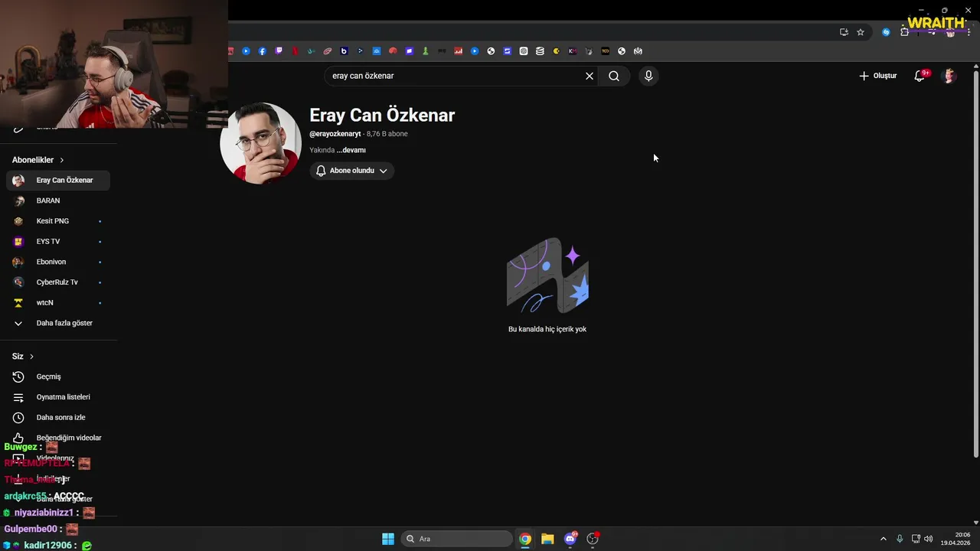Open File Explorer from the taskbar
Screen dimensions: 980x551
[547, 539]
